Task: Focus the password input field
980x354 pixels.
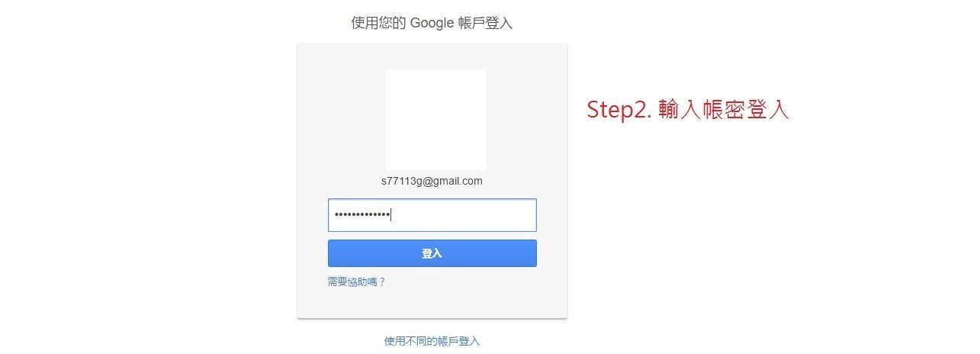Action: coord(432,215)
